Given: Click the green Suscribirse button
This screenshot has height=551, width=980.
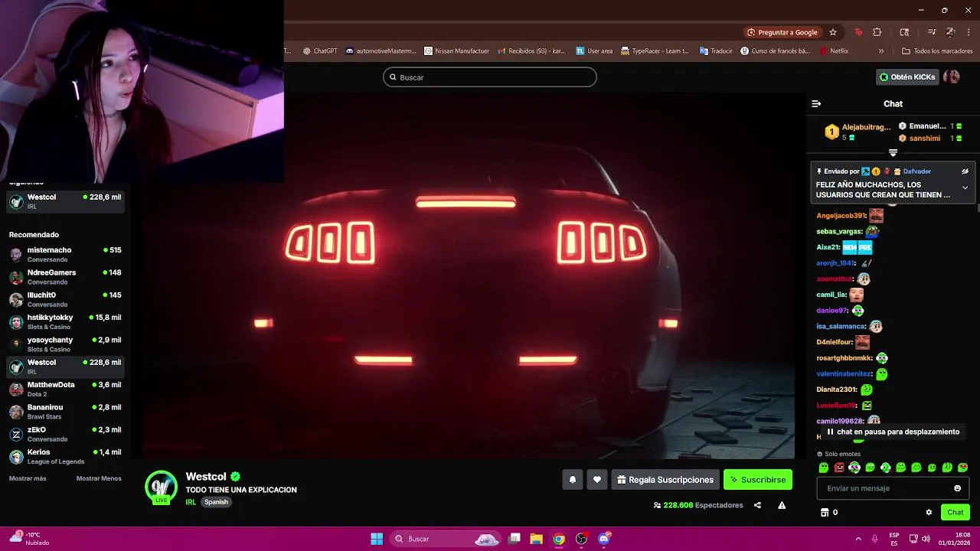Looking at the screenshot, I should coord(758,480).
